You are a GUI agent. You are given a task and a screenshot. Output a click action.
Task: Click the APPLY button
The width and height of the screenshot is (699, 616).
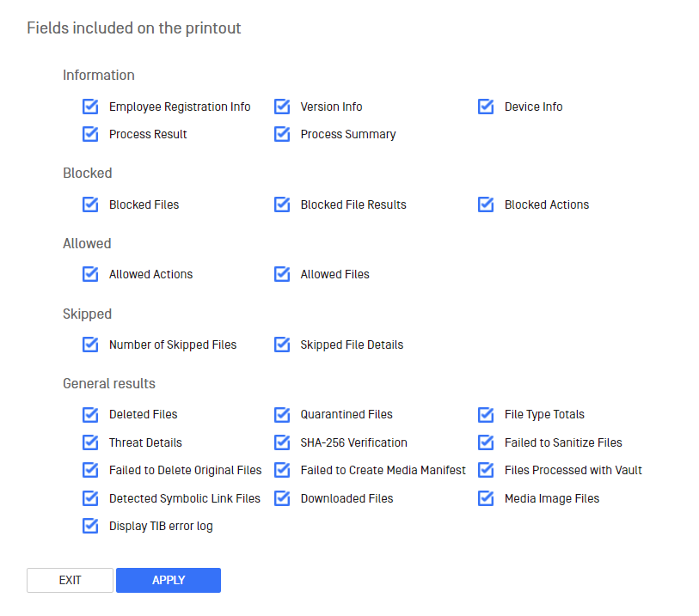(x=169, y=580)
